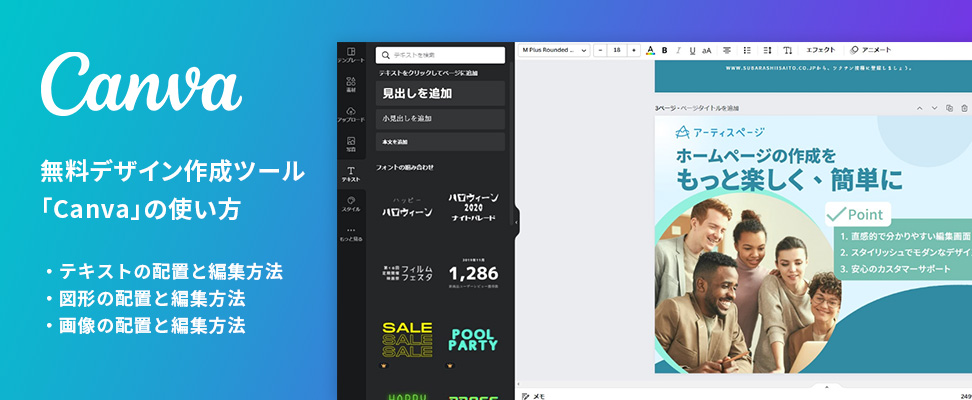Move page 3 down with the arrow
This screenshot has width=972, height=400.
934,108
